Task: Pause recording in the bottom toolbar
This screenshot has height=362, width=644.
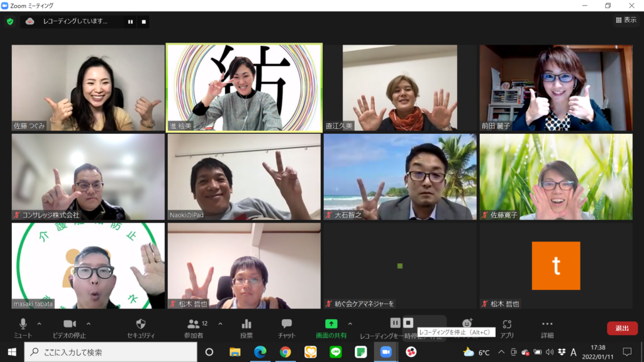Action: 395,322
